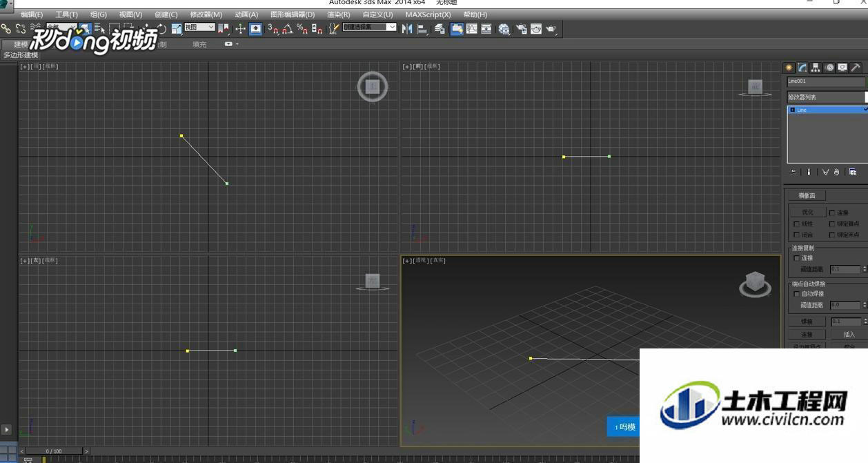The width and height of the screenshot is (868, 463).
Task: Open the Hierarchy command panel tab
Action: click(x=816, y=68)
